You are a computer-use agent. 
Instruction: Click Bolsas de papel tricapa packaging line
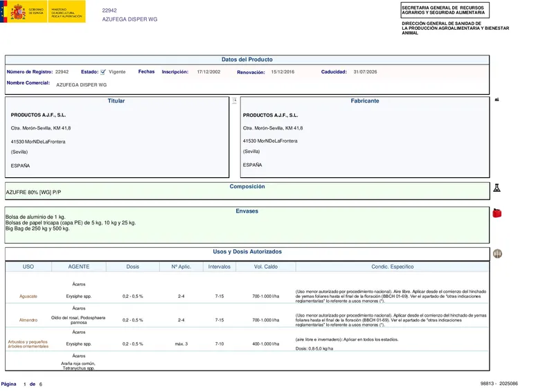coord(71,223)
